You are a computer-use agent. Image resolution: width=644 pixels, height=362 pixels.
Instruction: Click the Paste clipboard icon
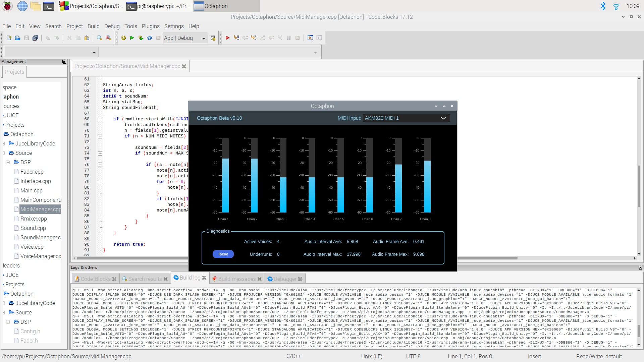(87, 38)
